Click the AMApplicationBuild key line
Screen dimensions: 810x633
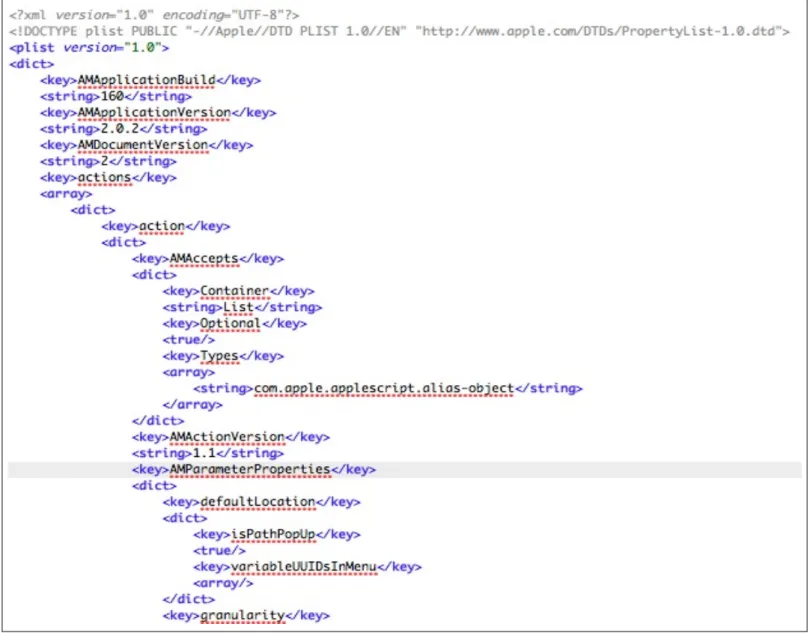tap(150, 80)
